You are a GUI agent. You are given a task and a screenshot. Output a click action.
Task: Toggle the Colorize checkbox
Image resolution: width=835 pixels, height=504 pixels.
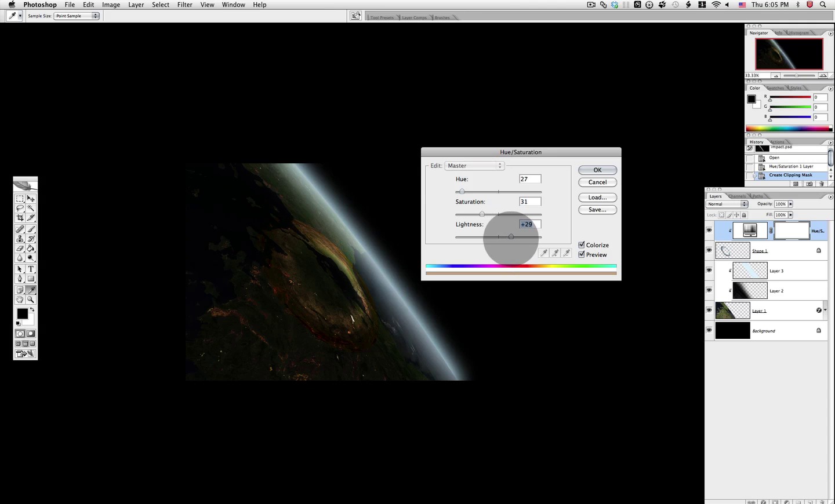582,245
